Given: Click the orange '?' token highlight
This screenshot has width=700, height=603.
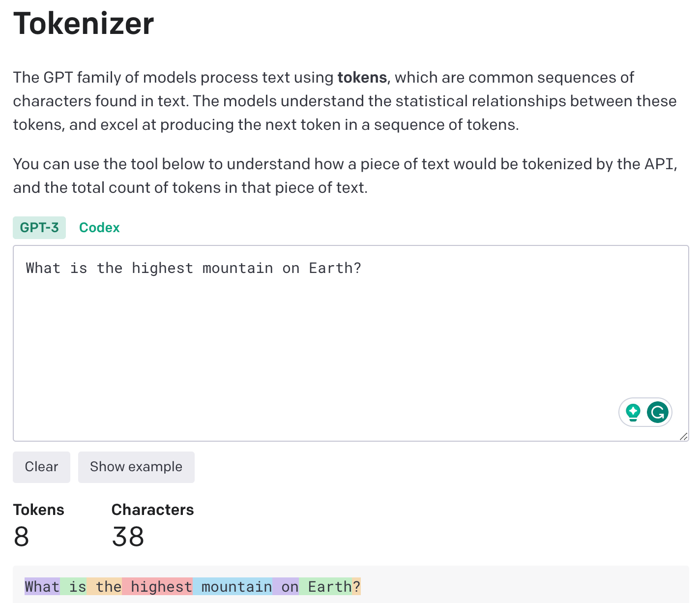Looking at the screenshot, I should pyautogui.click(x=356, y=586).
